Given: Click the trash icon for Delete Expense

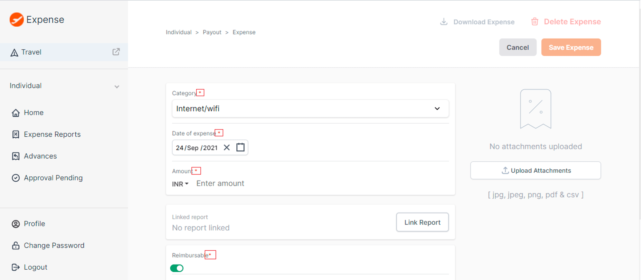Looking at the screenshot, I should pos(535,22).
